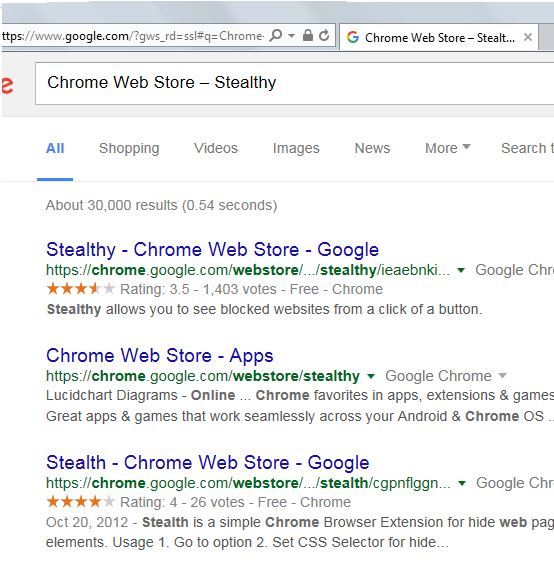Click the refresh page icon
Viewport: 554px width, 579px height.
click(x=324, y=35)
